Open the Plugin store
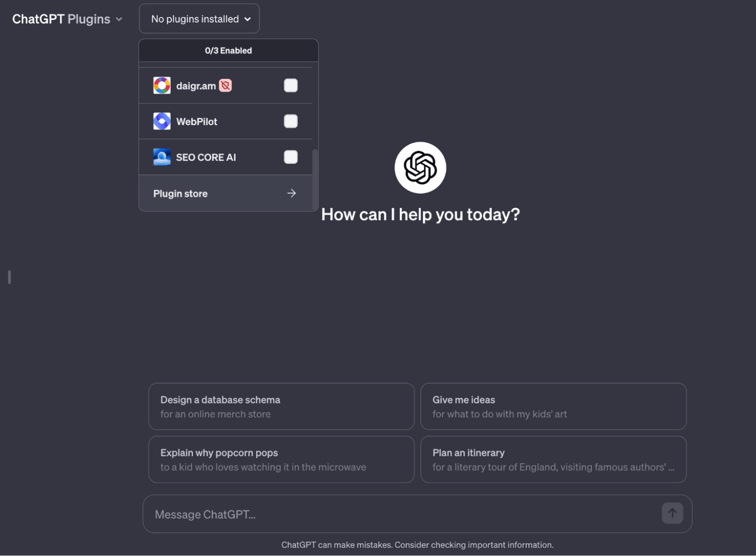 click(x=180, y=193)
